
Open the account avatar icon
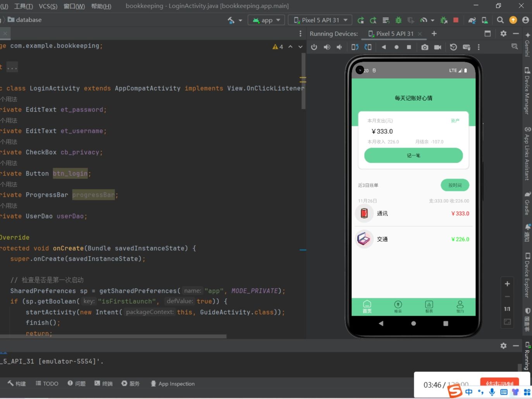click(525, 20)
